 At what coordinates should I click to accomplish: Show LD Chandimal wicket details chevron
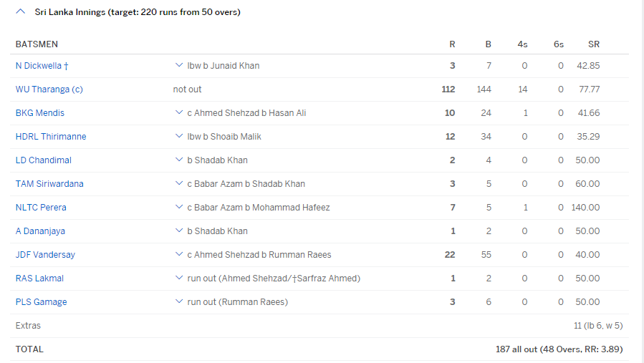178,160
